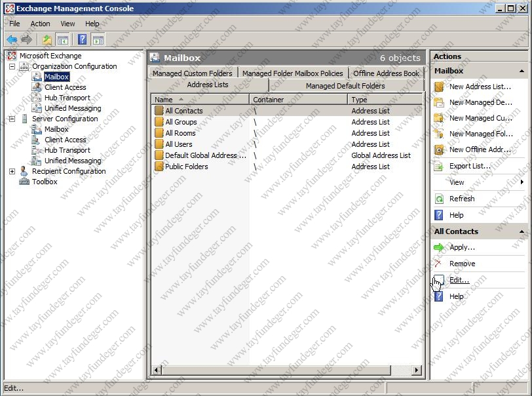
Task: Switch to the Managed Custom Folders tab
Action: 193,73
